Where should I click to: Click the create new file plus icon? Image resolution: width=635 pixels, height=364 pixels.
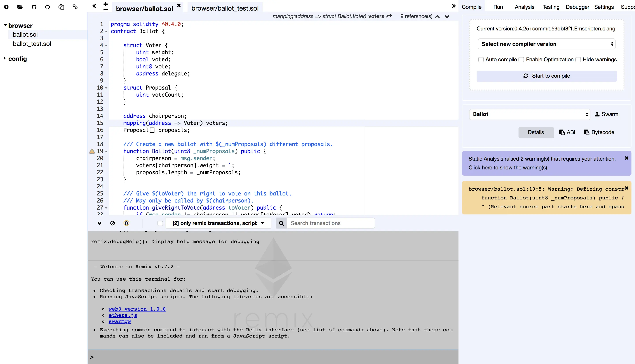6,7
